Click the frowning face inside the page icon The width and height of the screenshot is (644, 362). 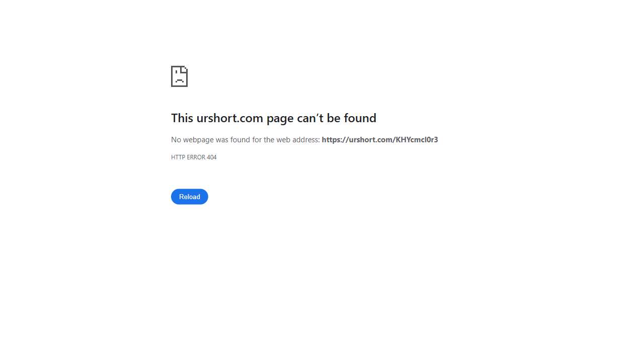point(179,78)
